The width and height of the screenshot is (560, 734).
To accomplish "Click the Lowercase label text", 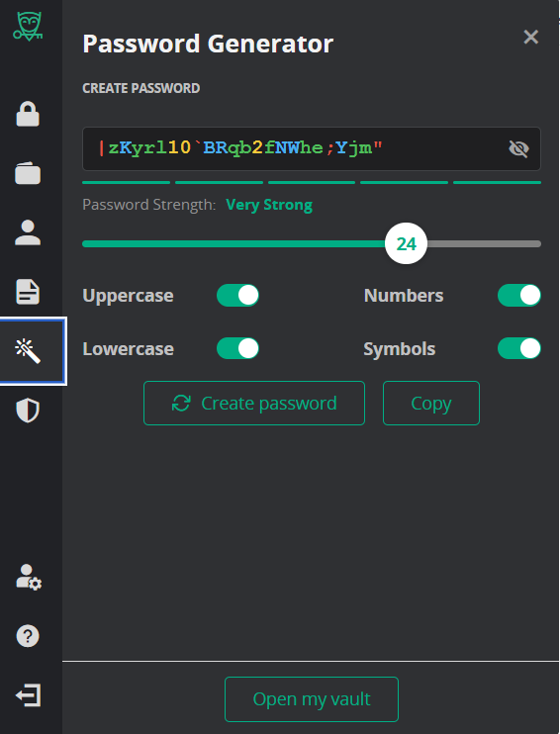I will tap(129, 349).
